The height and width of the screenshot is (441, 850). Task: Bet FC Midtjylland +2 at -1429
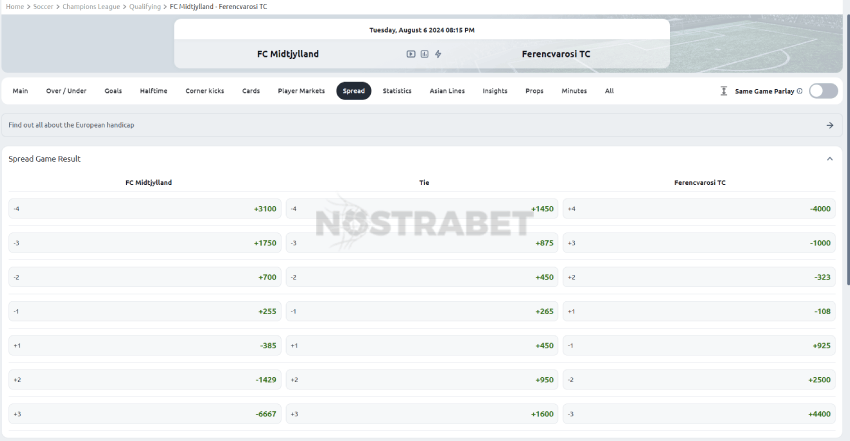(x=145, y=379)
